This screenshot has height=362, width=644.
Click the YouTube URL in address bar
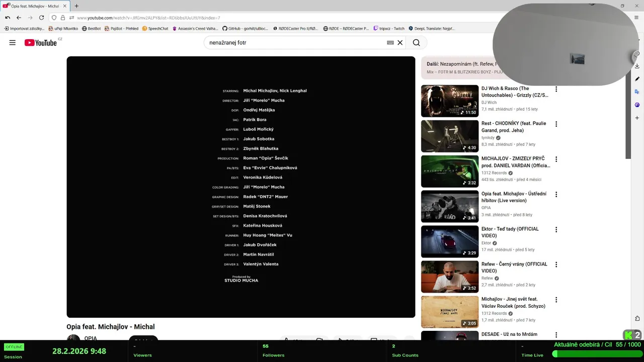click(148, 18)
